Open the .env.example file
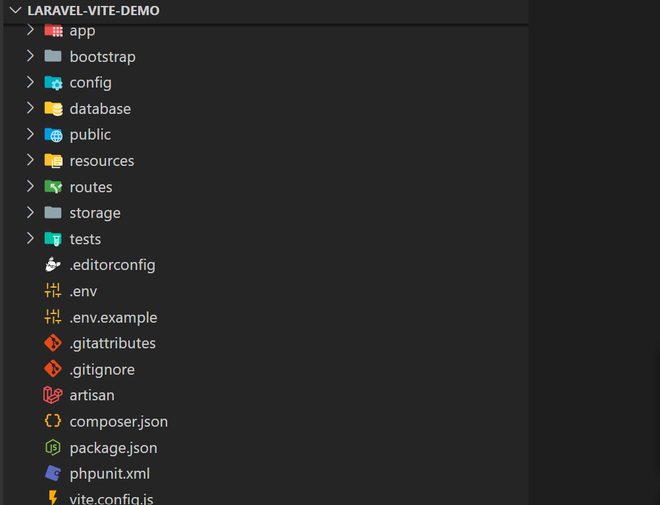This screenshot has width=660, height=505. pyautogui.click(x=113, y=317)
